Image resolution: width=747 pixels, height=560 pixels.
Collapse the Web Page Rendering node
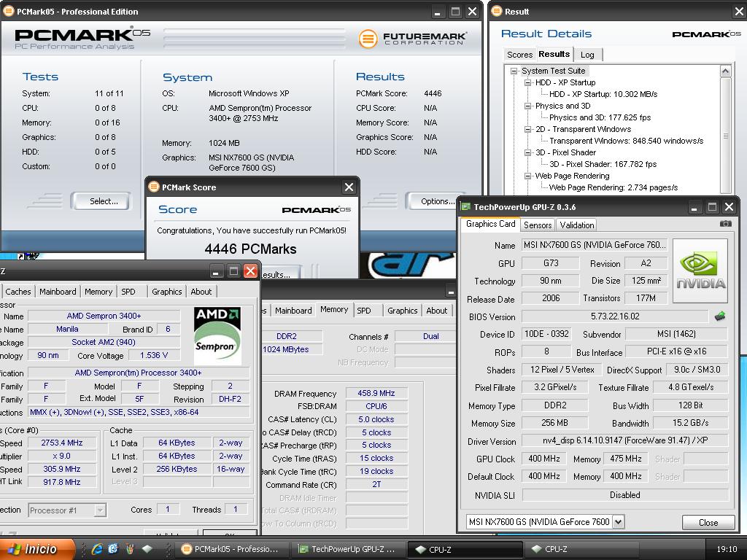pyautogui.click(x=527, y=176)
